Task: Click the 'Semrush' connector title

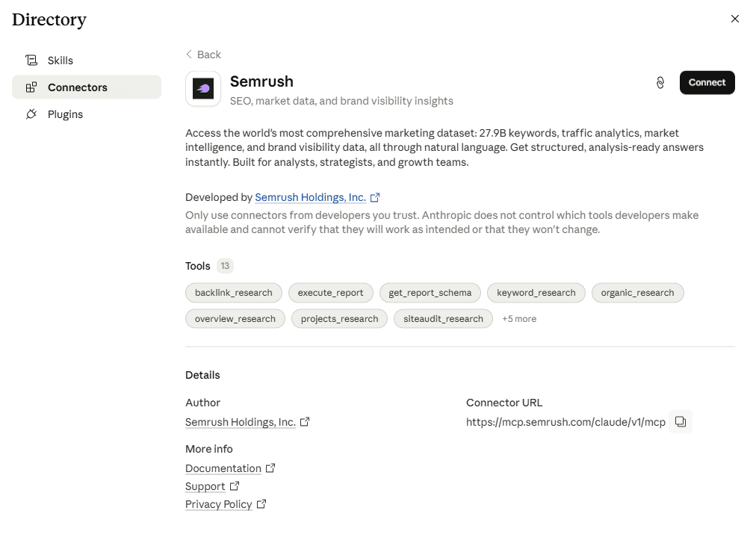Action: 261,81
